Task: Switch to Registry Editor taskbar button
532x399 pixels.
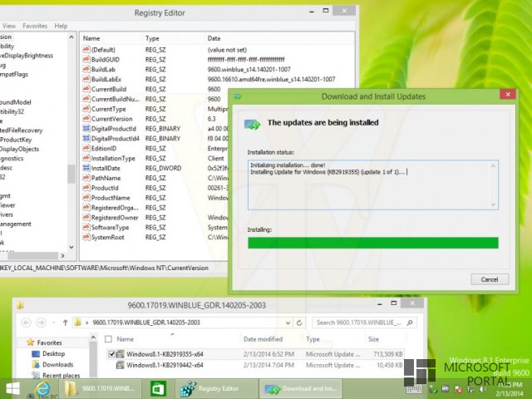Action: 215,389
